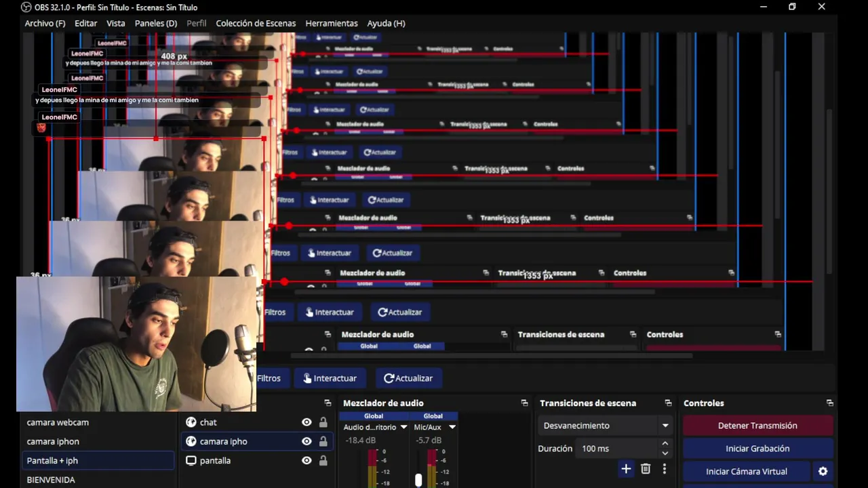Open virtual camera settings gear
The width and height of the screenshot is (868, 488).
pos(823,472)
